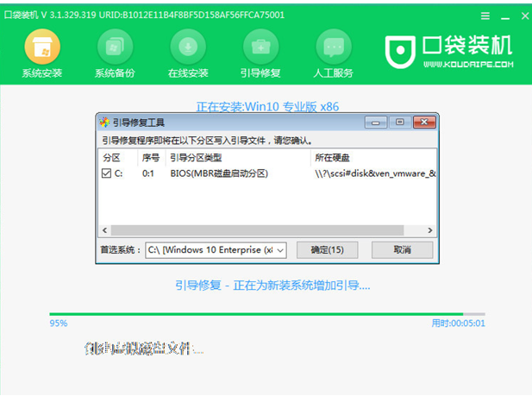
Task: Select the 0:1 sequence number cell
Action: pos(148,173)
